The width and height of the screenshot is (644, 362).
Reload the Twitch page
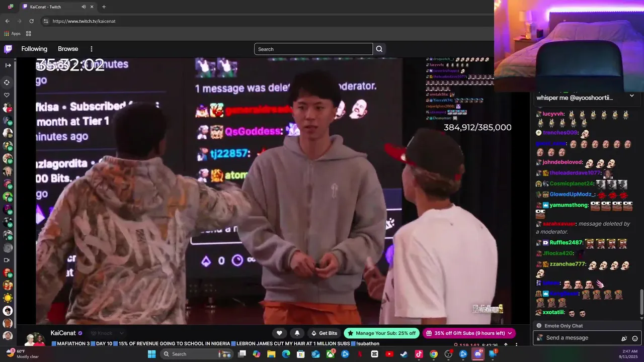(31, 21)
